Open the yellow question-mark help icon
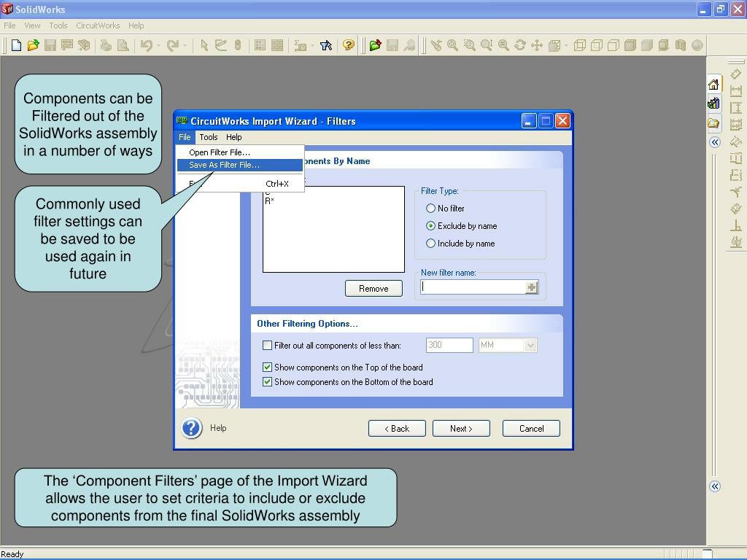 tap(349, 45)
